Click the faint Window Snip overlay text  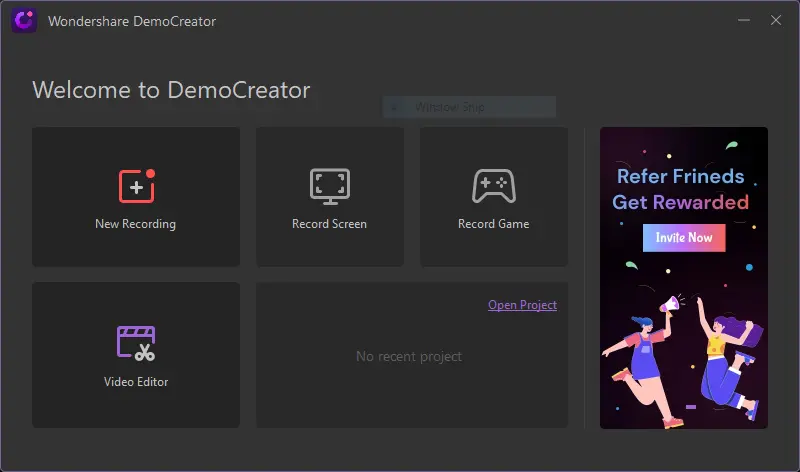[x=449, y=107]
